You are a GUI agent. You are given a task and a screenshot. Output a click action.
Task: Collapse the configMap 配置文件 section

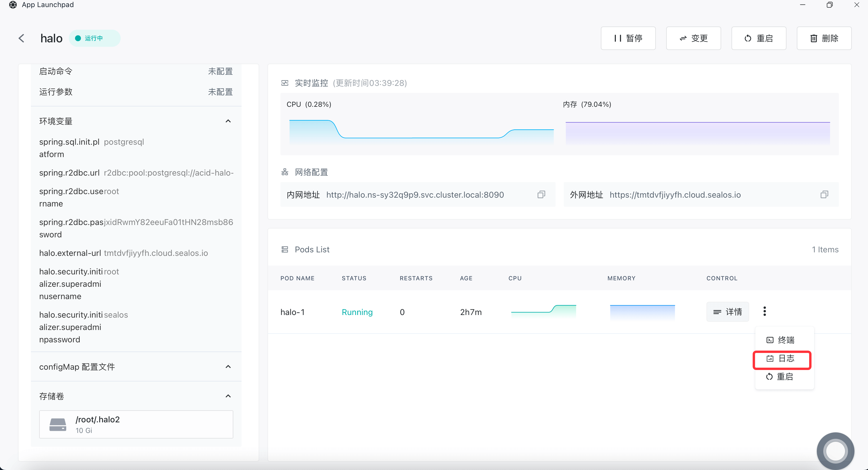point(228,366)
